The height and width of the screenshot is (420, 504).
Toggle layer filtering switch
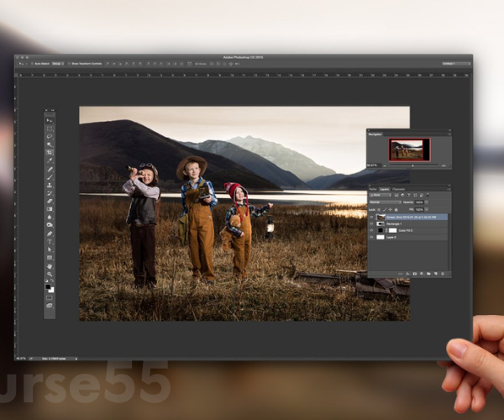(428, 194)
